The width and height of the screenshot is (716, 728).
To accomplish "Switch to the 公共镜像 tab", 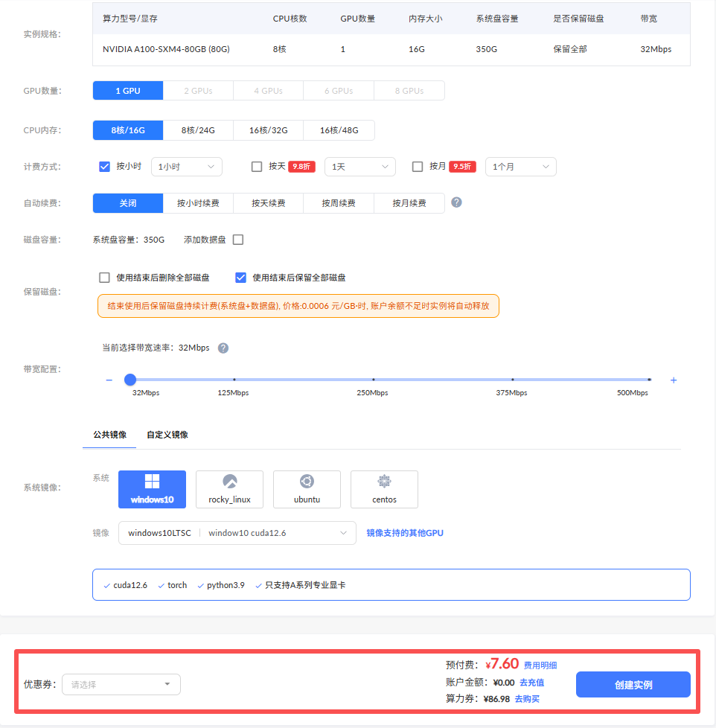I will point(109,435).
